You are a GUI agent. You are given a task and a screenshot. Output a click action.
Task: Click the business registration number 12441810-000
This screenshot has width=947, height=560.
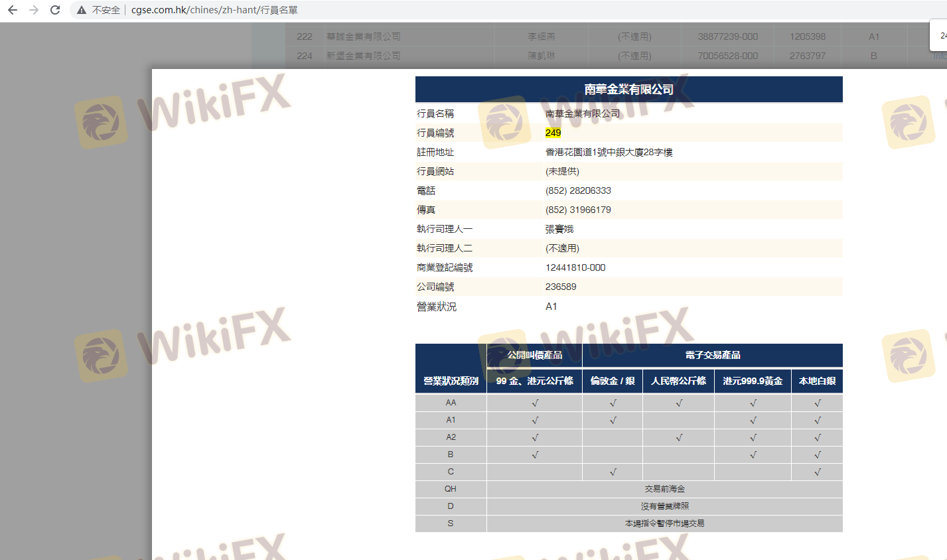click(575, 267)
